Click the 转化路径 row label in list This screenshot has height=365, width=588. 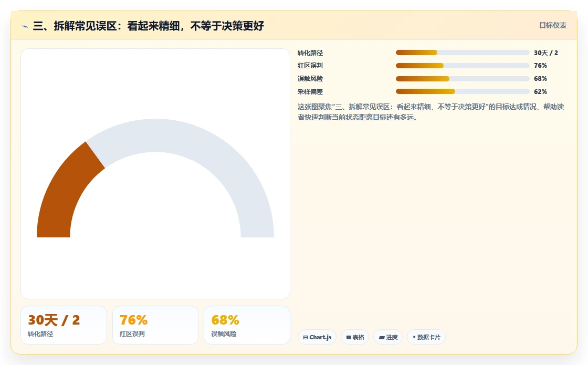click(x=310, y=53)
